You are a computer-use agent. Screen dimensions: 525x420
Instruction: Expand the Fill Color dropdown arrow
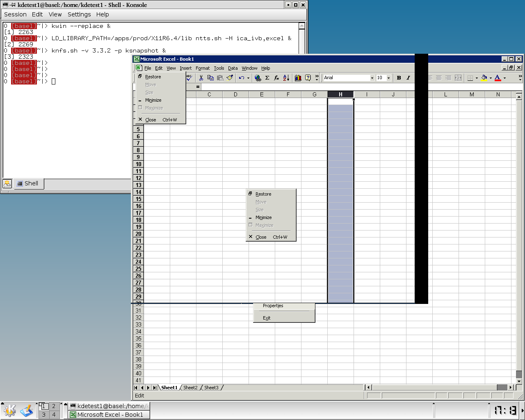(x=491, y=78)
